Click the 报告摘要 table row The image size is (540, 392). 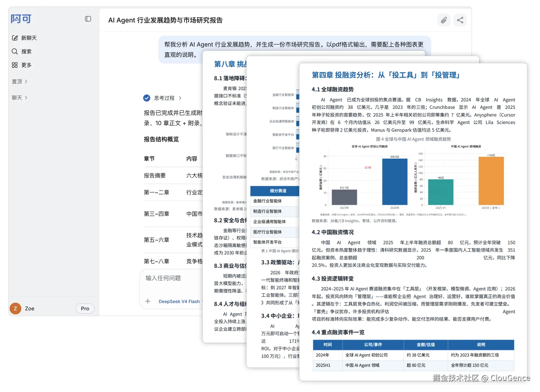[173, 176]
